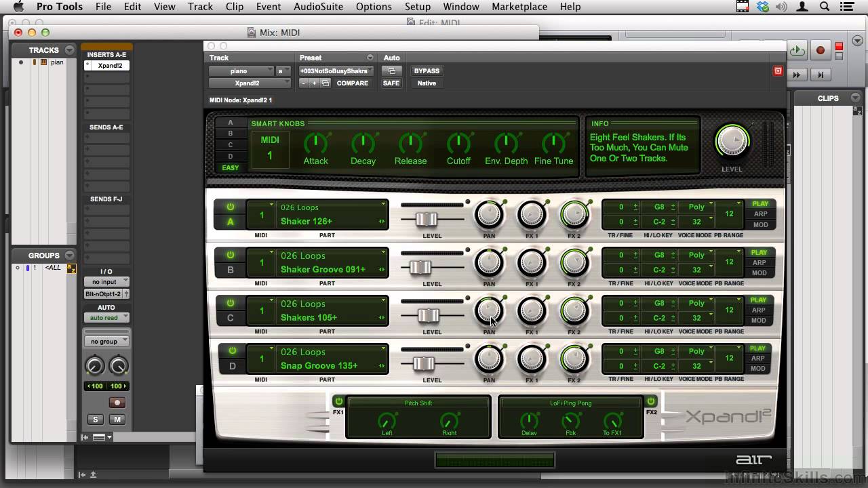Screen dimensions: 868x488
Task: Open the no group dropdown
Action: click(106, 342)
